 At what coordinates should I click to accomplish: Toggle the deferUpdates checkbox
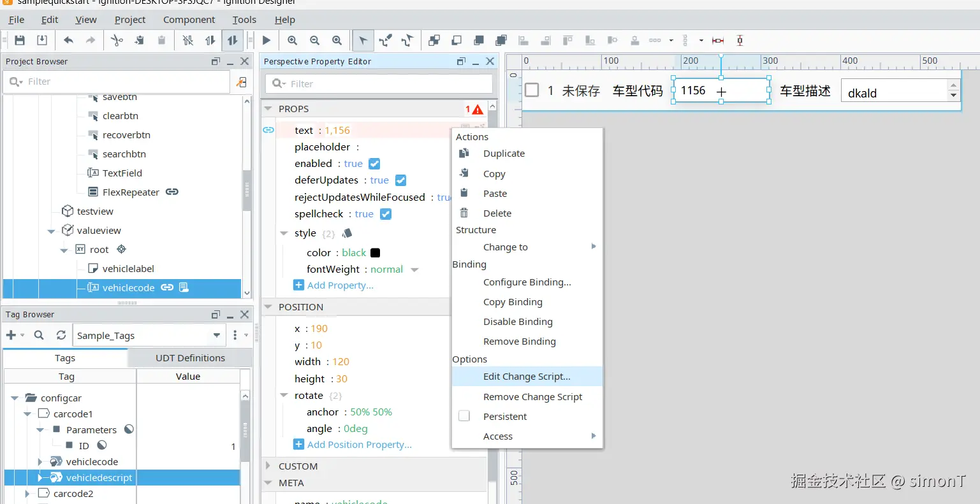click(x=400, y=180)
